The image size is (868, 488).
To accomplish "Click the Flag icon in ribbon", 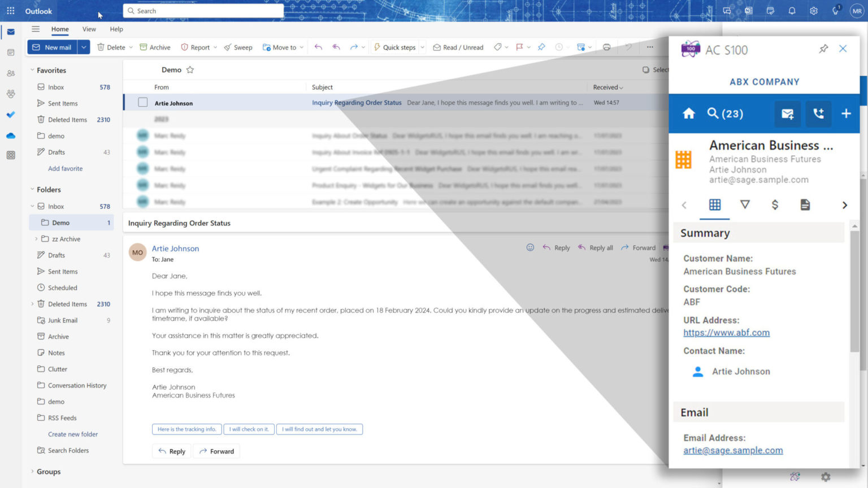I will 519,47.
